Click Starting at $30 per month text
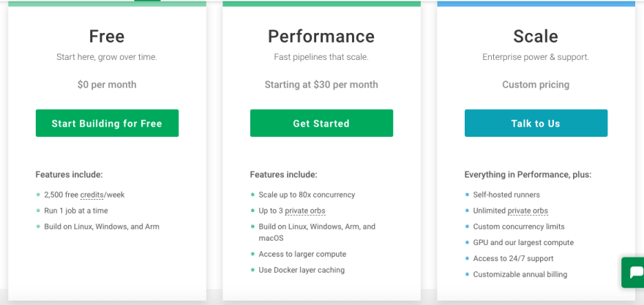644x305 pixels. tap(321, 85)
